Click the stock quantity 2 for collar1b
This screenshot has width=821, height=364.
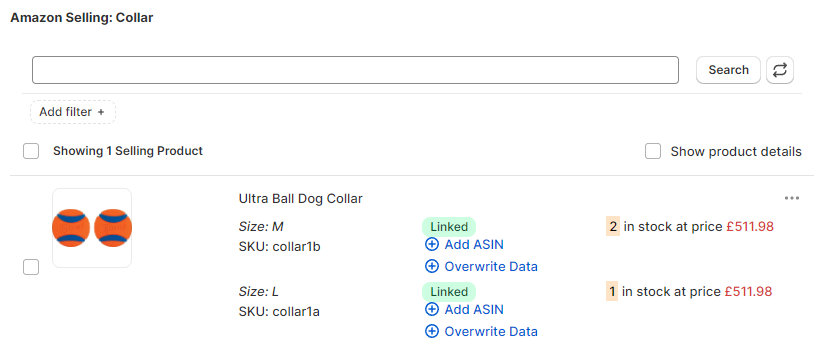[x=613, y=227]
